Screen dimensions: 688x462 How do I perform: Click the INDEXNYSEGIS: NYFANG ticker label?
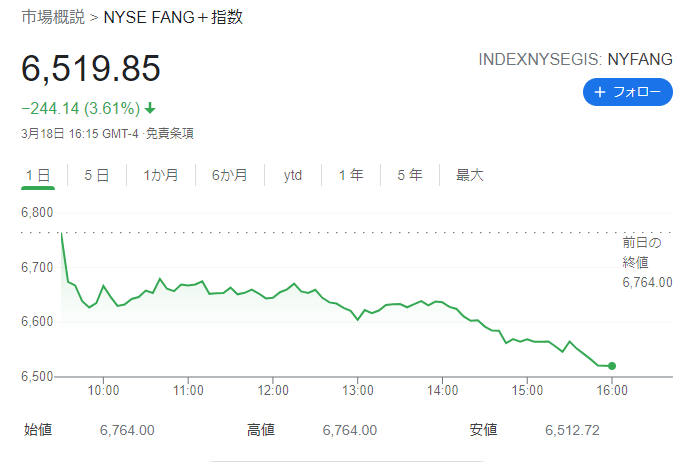click(575, 59)
